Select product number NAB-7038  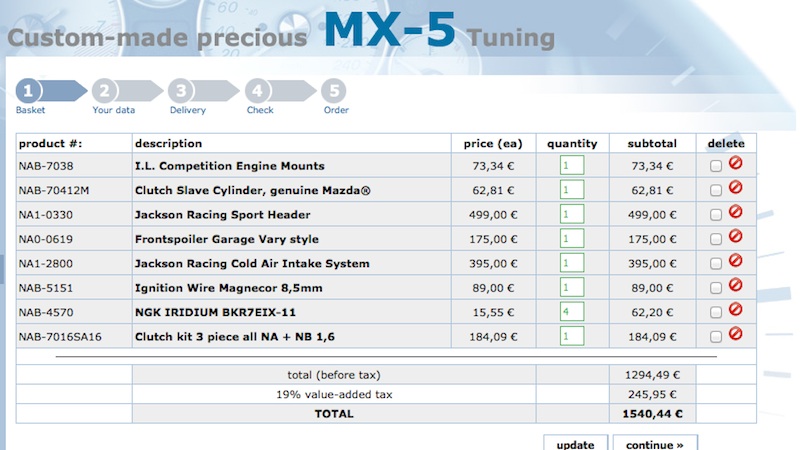coord(46,166)
